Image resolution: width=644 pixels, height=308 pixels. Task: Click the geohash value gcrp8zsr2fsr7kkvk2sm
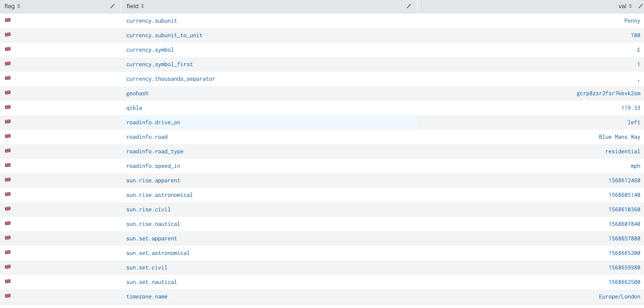coord(608,94)
